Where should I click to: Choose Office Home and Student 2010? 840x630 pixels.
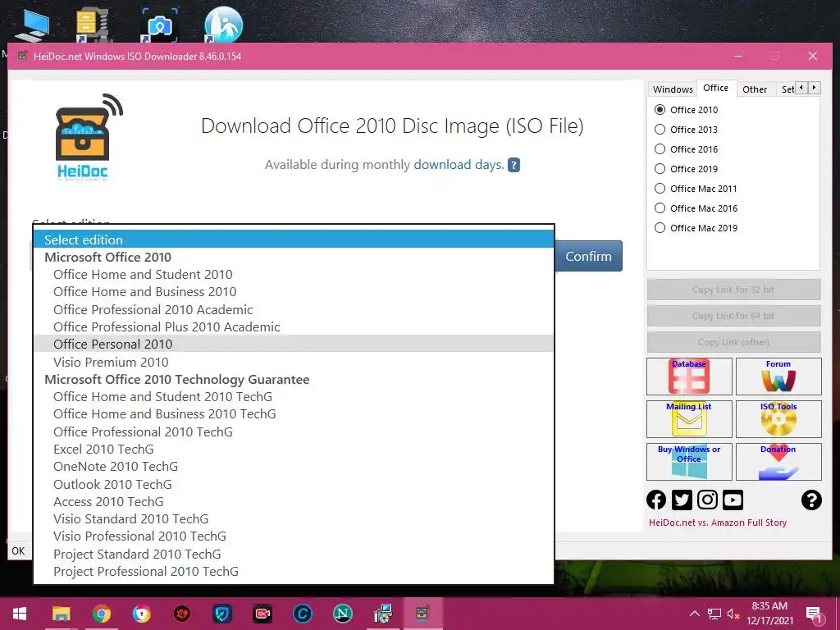click(294, 274)
